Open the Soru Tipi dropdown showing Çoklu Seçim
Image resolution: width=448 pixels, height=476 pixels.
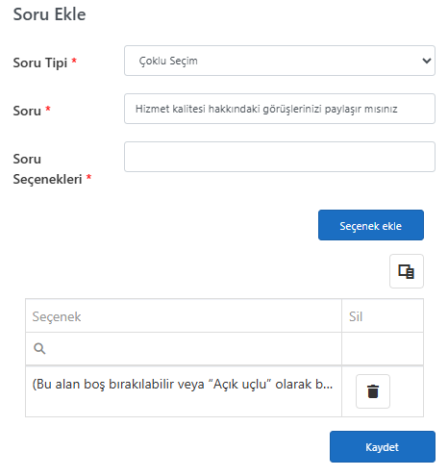(x=279, y=61)
